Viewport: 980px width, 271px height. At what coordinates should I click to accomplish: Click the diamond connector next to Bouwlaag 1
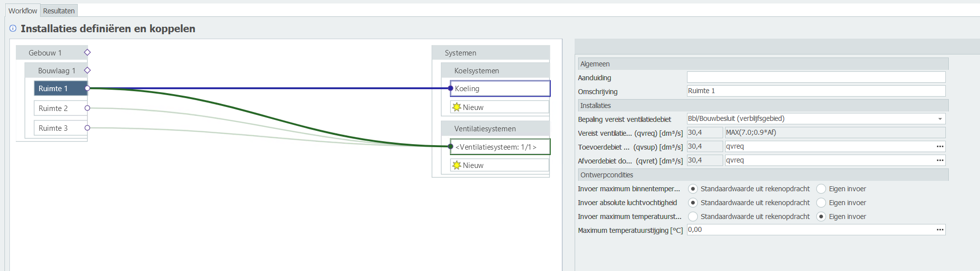point(87,70)
